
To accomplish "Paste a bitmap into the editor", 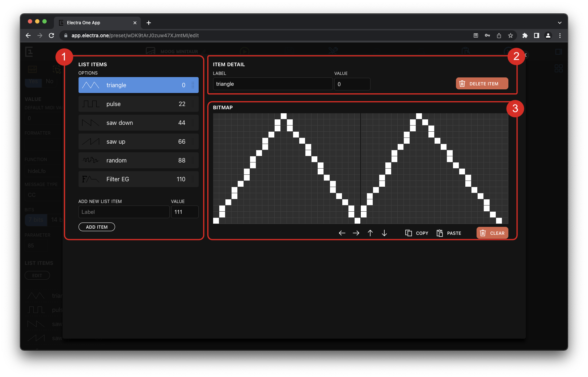I will point(449,233).
